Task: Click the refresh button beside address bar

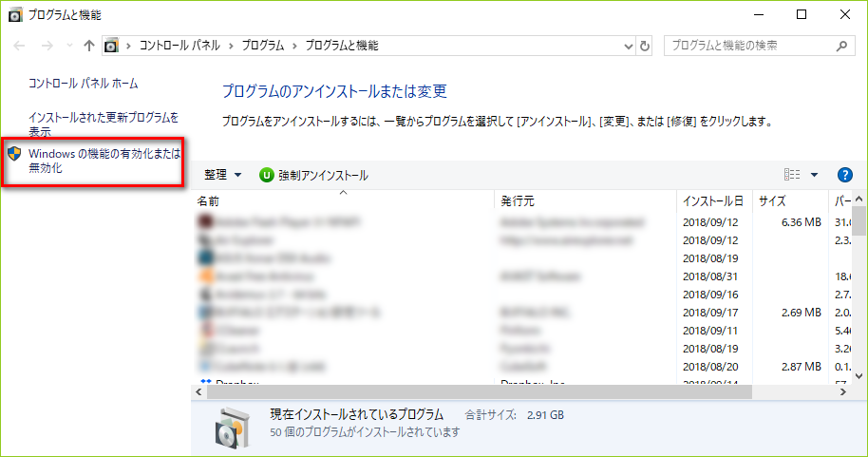Action: tap(645, 46)
